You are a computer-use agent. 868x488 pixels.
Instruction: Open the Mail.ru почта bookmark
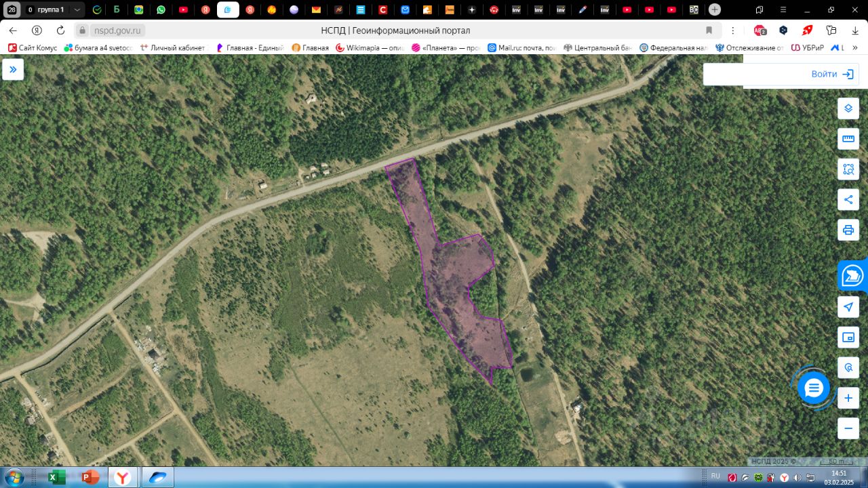pos(522,48)
